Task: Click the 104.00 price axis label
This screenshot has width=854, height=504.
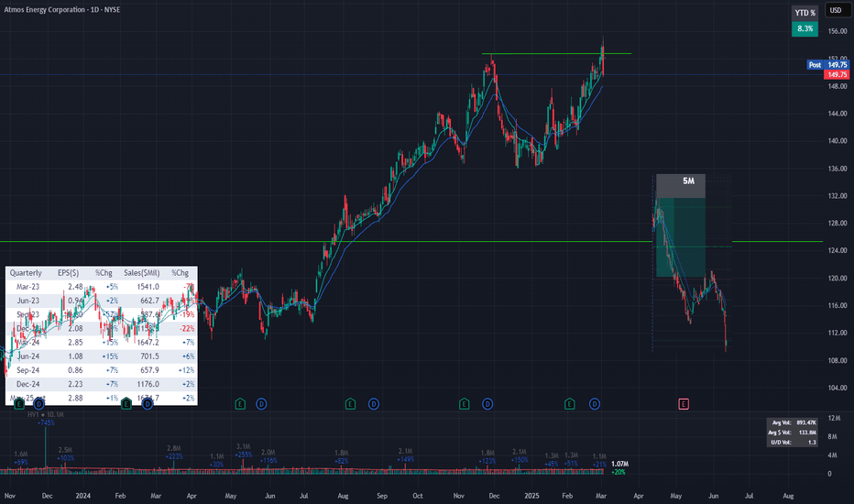Action: (x=838, y=388)
